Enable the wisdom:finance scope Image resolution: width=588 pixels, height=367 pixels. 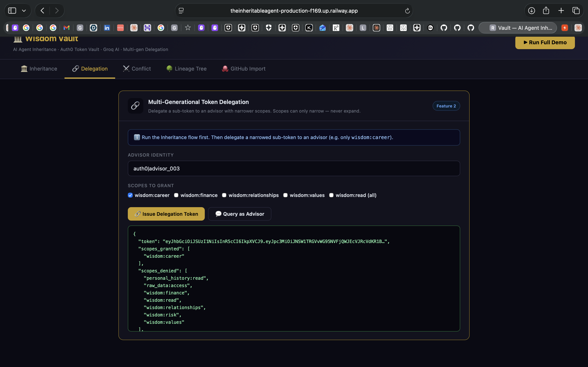click(176, 195)
